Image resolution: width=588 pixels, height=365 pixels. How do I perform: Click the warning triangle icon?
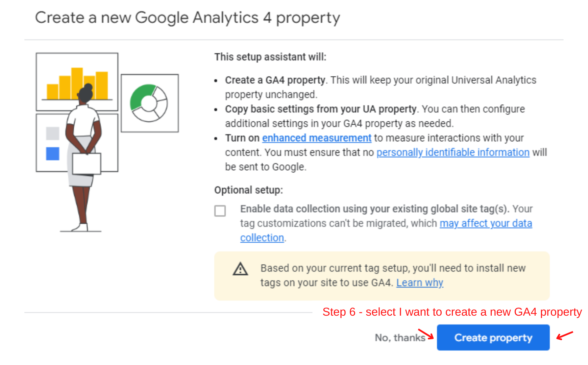(x=240, y=269)
